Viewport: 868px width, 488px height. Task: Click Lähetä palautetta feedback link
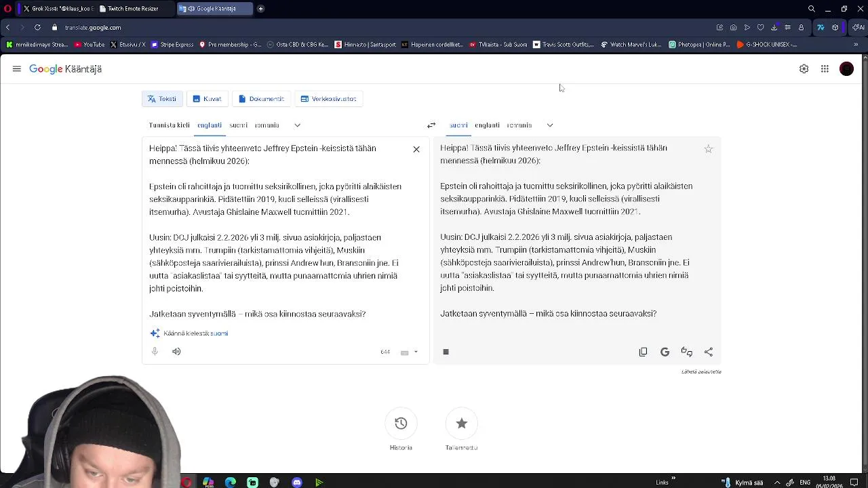(x=701, y=371)
